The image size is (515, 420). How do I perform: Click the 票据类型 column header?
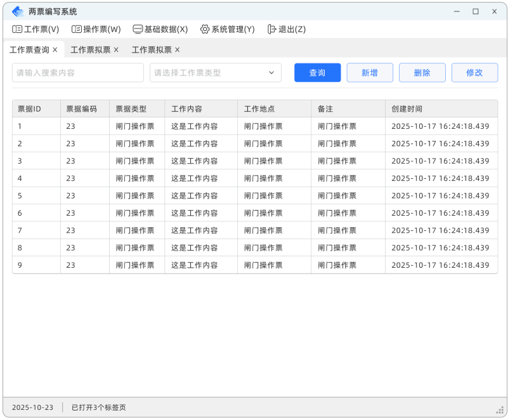click(137, 108)
